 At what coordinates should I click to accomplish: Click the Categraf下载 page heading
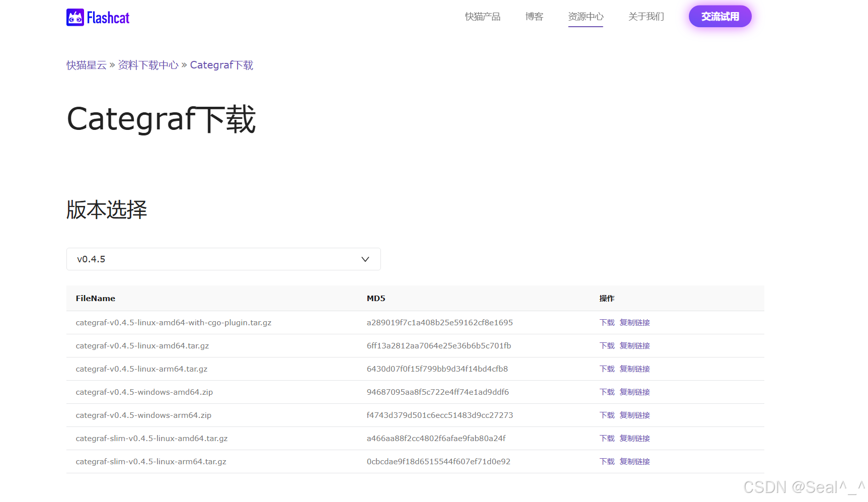coord(162,119)
